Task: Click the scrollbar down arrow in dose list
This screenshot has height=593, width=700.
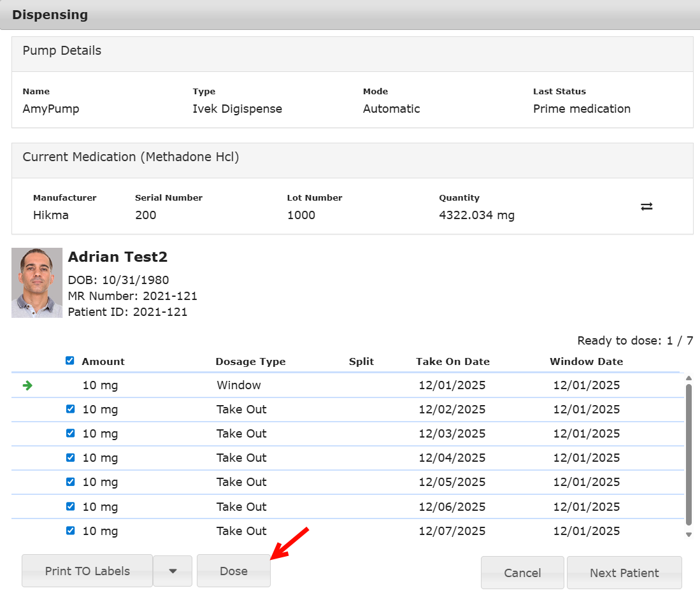Action: pyautogui.click(x=689, y=535)
